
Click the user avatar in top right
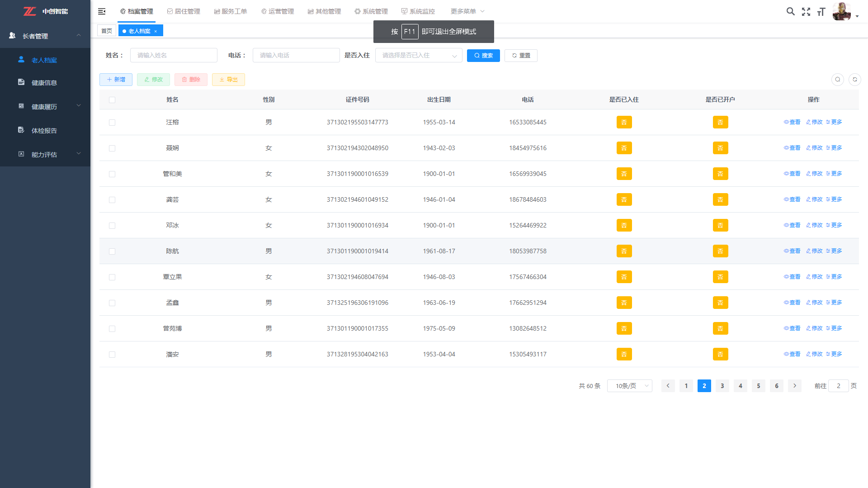pyautogui.click(x=841, y=11)
